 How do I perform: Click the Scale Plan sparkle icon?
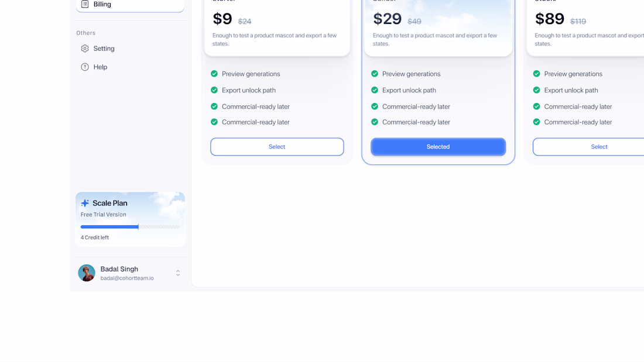[x=85, y=203]
